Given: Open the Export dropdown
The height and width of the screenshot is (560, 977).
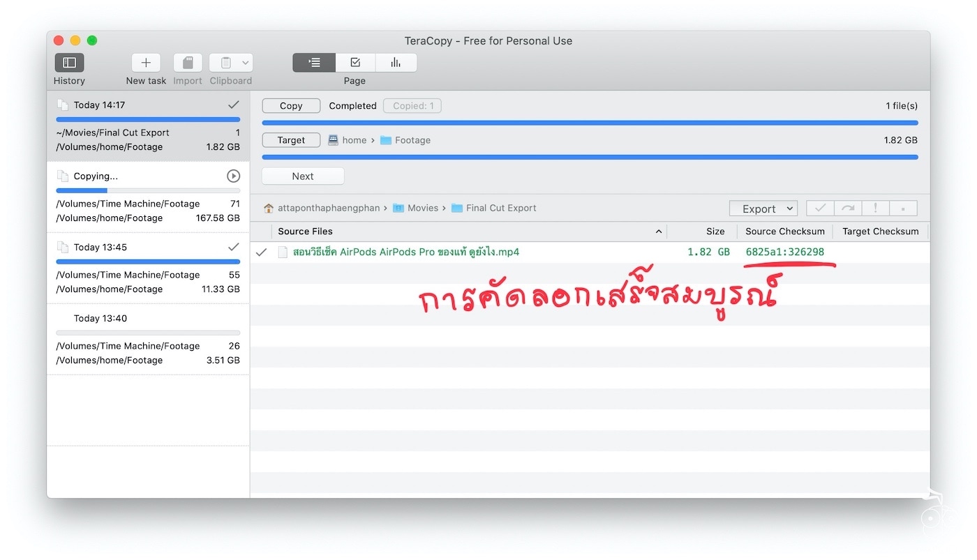Looking at the screenshot, I should click(x=763, y=208).
